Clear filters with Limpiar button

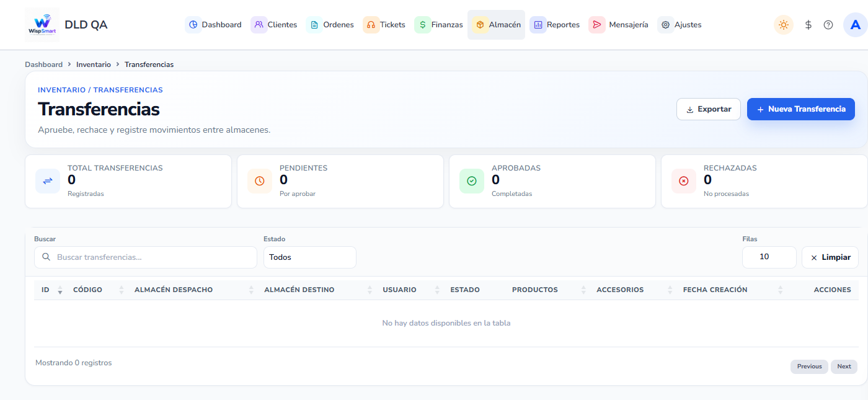pos(830,257)
